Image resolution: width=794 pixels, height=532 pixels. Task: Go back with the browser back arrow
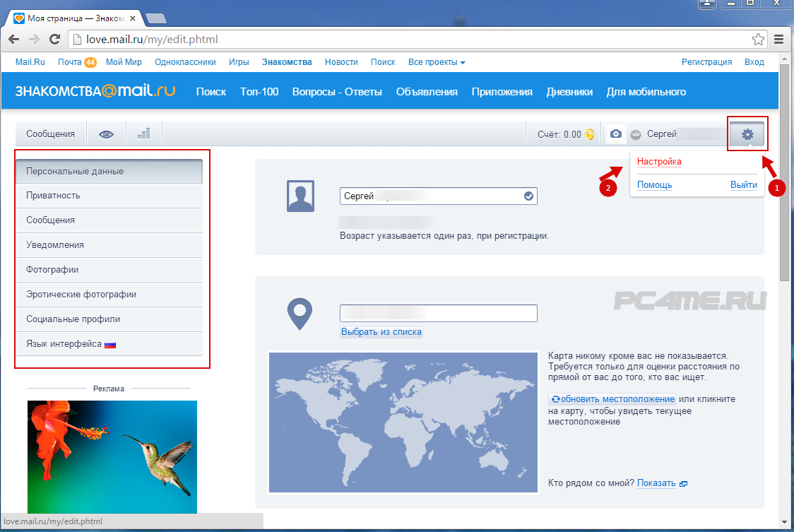pos(13,39)
